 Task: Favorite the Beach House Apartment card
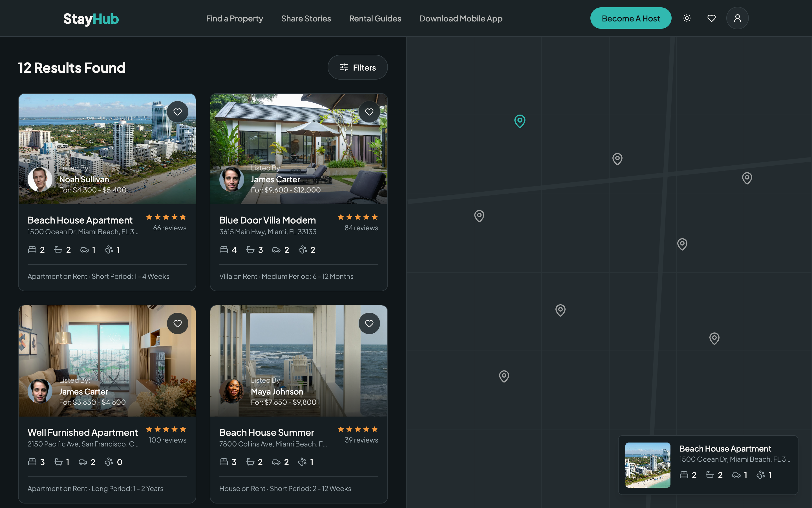pos(178,112)
